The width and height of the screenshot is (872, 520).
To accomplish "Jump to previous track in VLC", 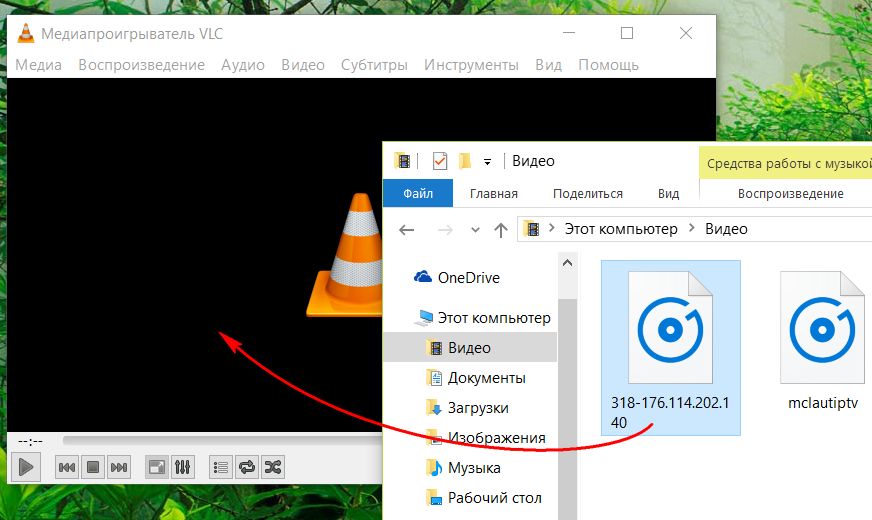I will click(x=67, y=467).
